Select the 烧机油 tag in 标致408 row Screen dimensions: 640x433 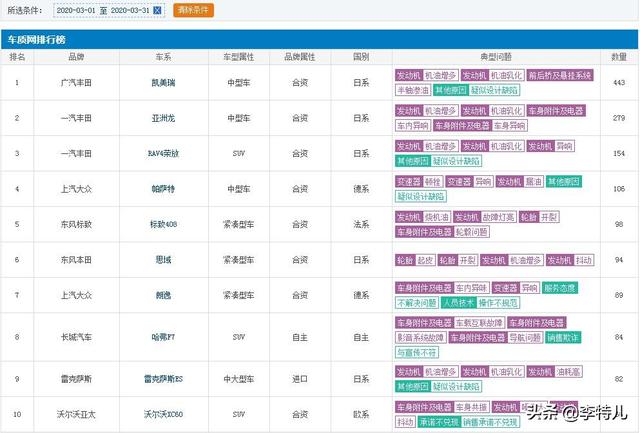point(437,218)
